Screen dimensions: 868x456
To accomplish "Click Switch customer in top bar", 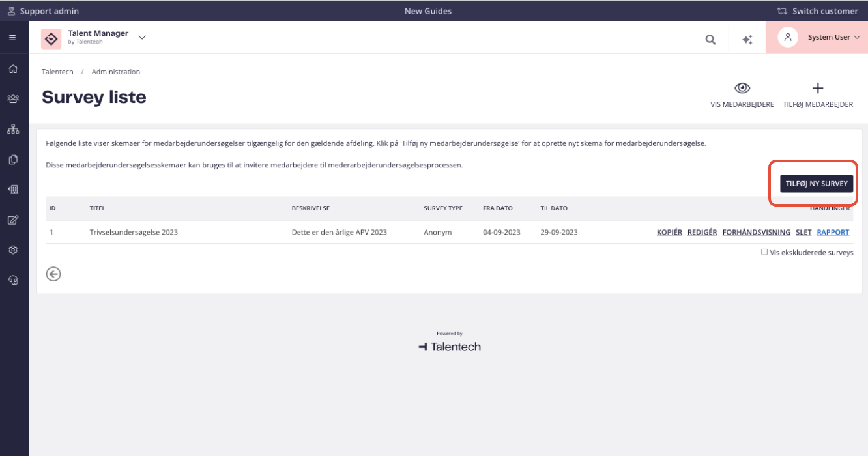I will coord(818,11).
